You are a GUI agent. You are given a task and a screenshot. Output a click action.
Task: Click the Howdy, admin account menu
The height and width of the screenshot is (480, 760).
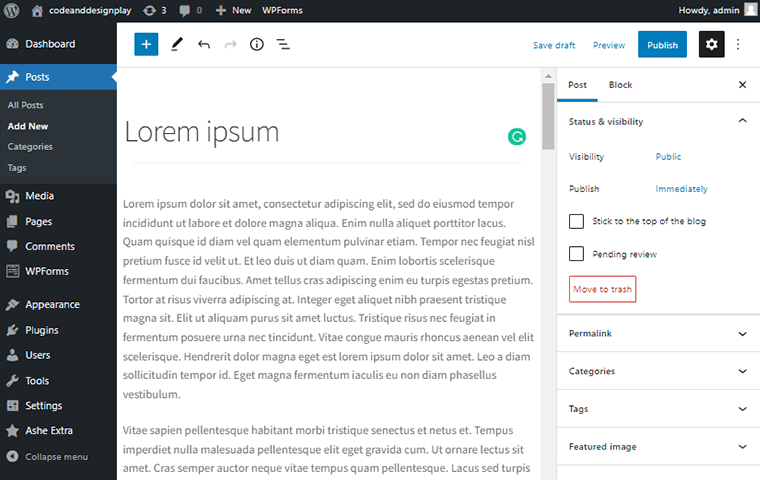click(709, 10)
